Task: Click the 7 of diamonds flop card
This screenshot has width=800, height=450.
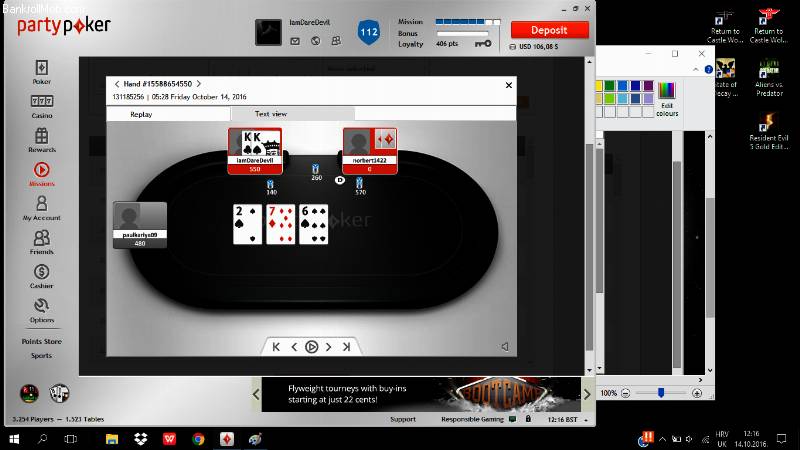Action: pos(281,224)
